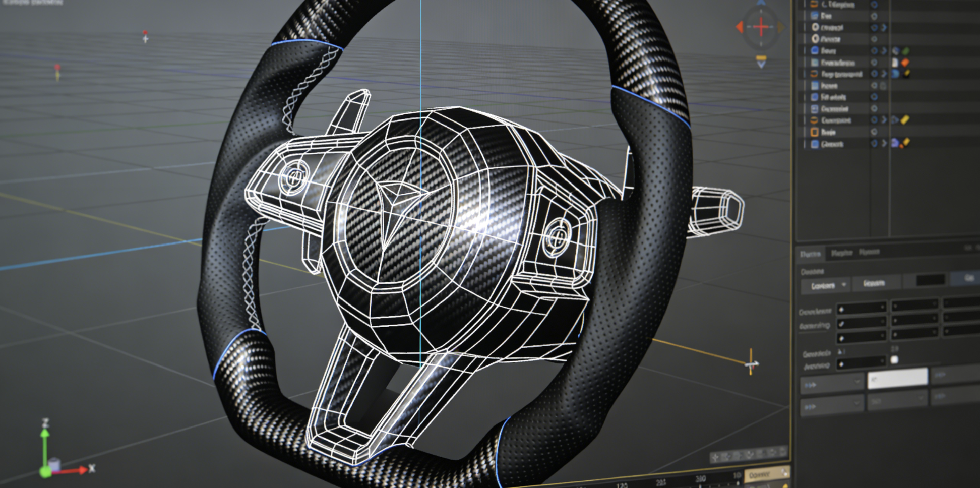Image resolution: width=980 pixels, height=488 pixels.
Task: Click the white page tag beside the orange tag
Action: pos(895,63)
